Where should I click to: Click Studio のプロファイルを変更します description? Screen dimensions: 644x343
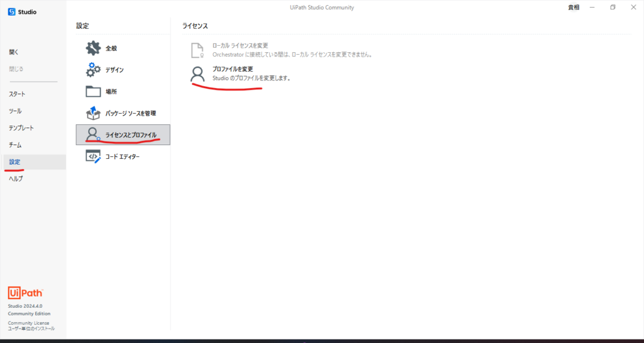click(252, 78)
